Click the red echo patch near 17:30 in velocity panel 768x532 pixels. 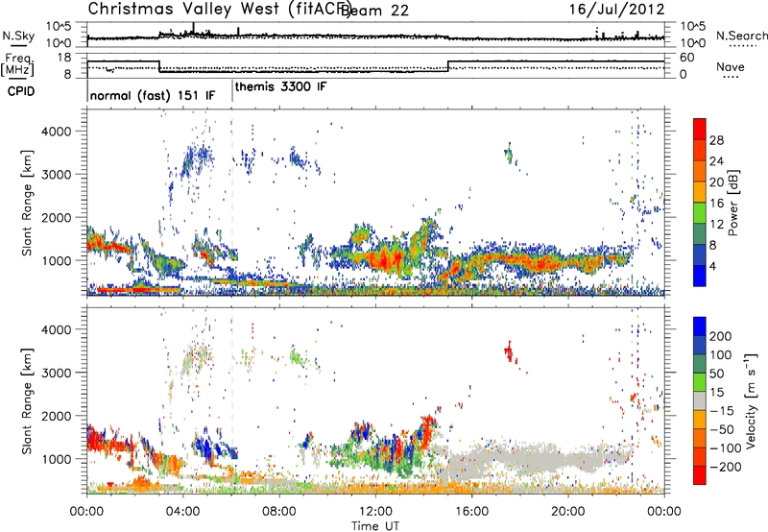tap(509, 351)
